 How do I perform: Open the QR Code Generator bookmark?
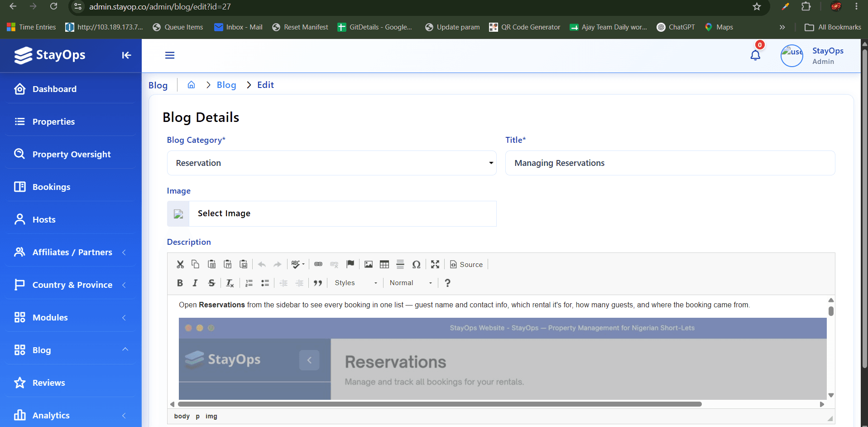(x=524, y=27)
